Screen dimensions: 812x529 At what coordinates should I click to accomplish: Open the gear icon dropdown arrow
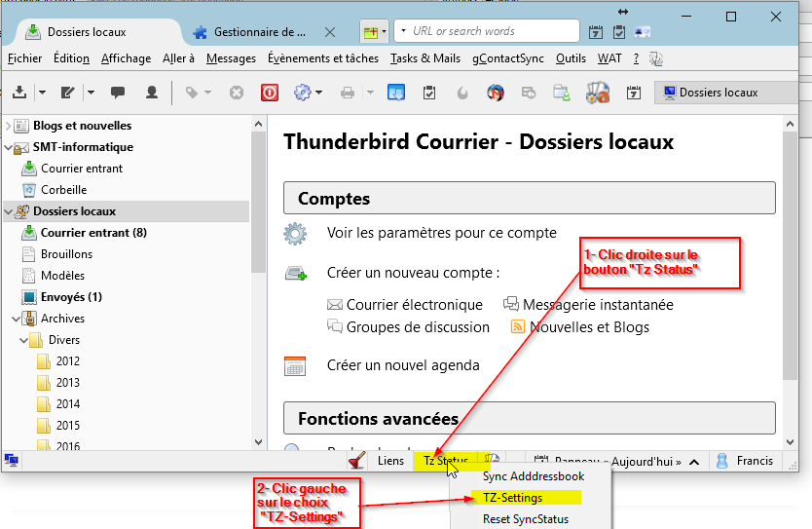(x=319, y=93)
